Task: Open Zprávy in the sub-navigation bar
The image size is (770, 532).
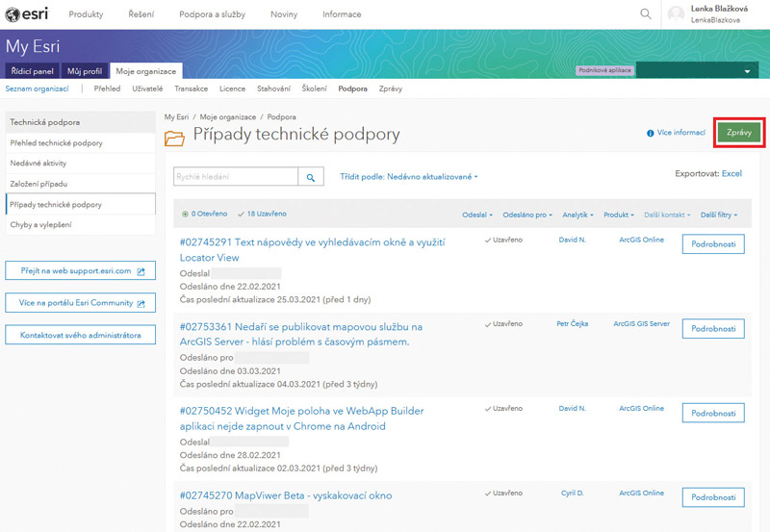Action: (x=391, y=89)
